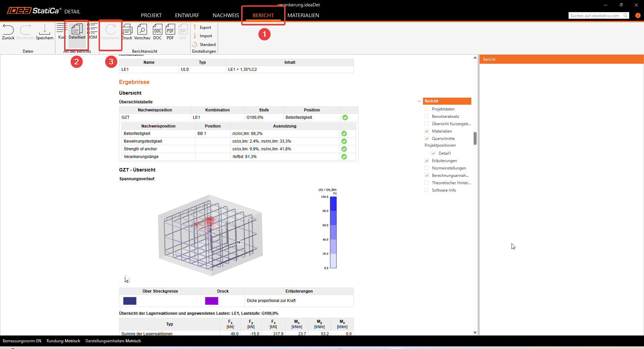Export report as DOC
The width and height of the screenshot is (644, 349).
pyautogui.click(x=157, y=32)
